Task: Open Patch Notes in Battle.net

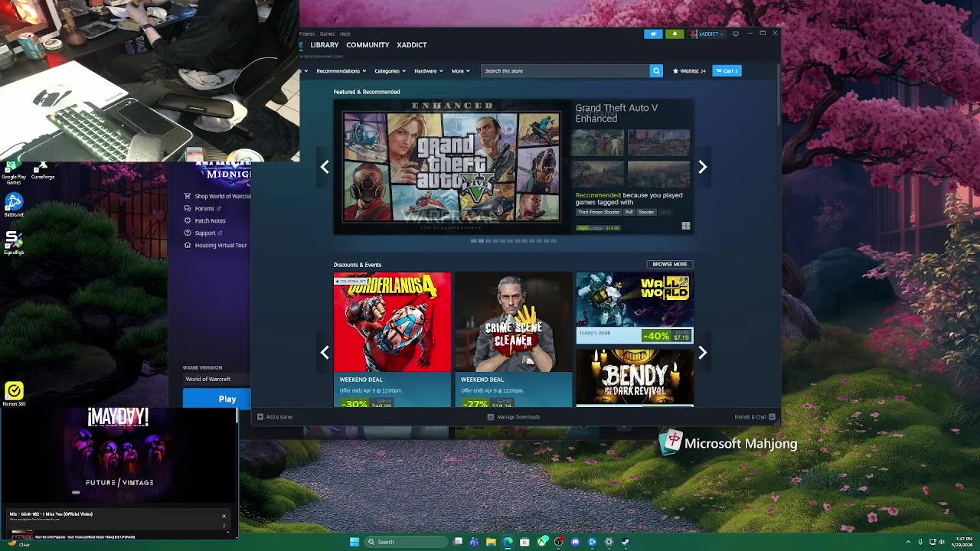Action: (204, 220)
